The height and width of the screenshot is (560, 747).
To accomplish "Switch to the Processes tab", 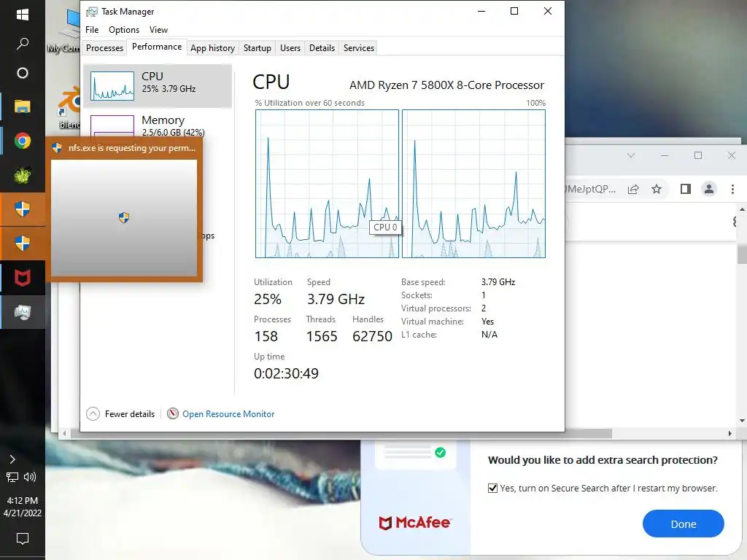I will [x=105, y=47].
